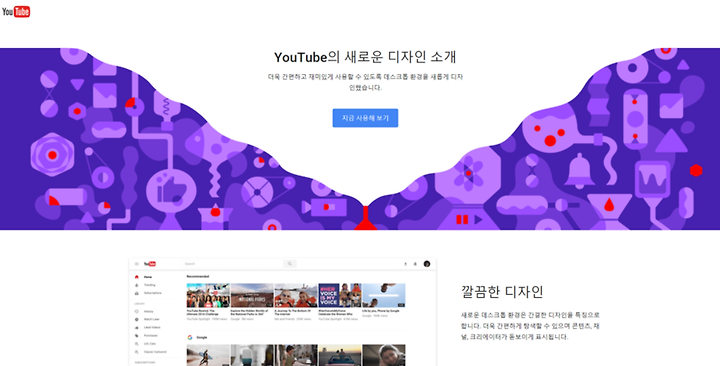Viewport: 720px width, 366px height.
Task: Open the YouTube Rewind video thumbnail
Action: [208, 295]
